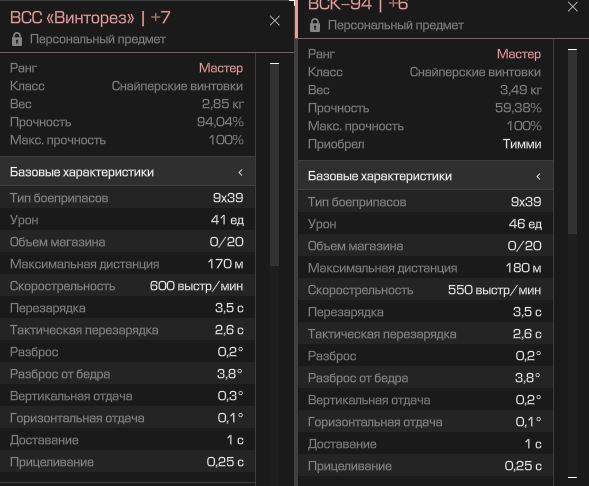Select Максимальная дистанция 180 м row
The image size is (589, 486).
425,268
